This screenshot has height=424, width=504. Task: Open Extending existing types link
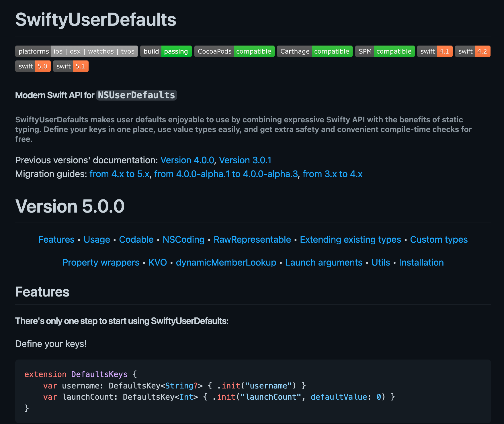pos(351,240)
